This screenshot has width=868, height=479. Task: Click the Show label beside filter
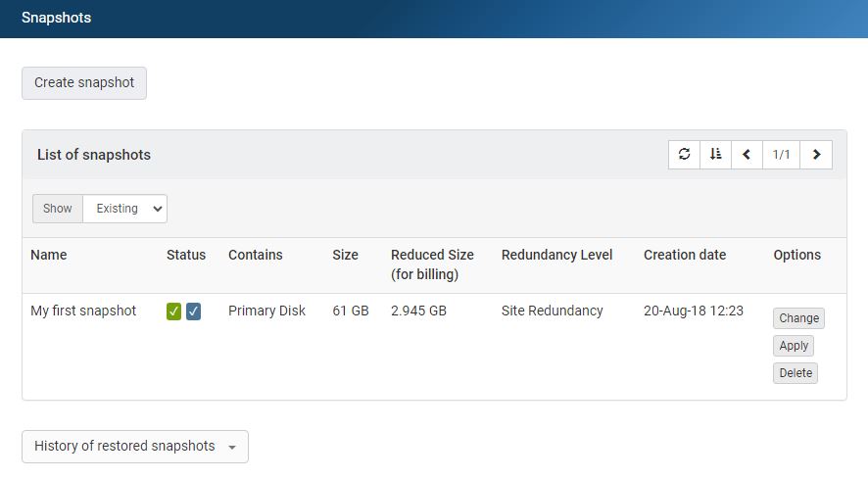tap(58, 209)
